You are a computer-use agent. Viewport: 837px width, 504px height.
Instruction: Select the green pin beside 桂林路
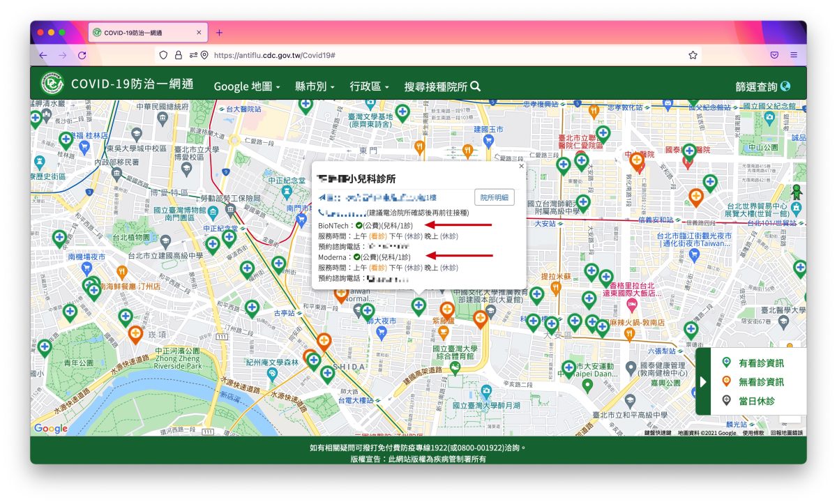66,140
